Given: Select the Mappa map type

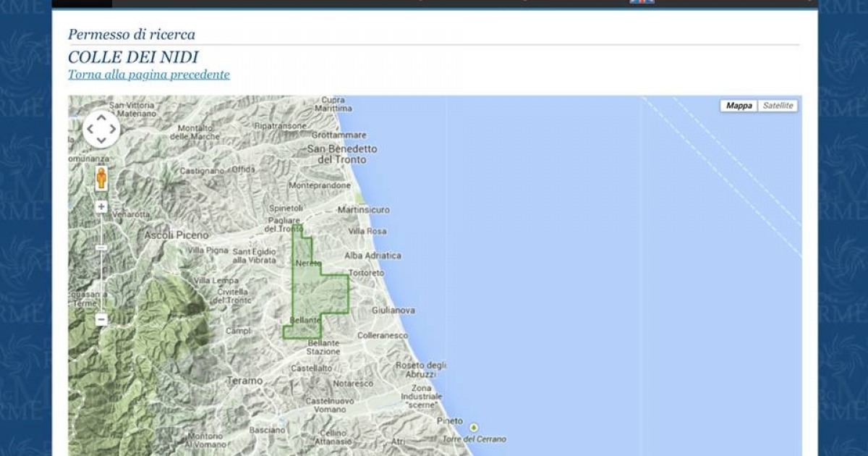Looking at the screenshot, I should pyautogui.click(x=739, y=106).
